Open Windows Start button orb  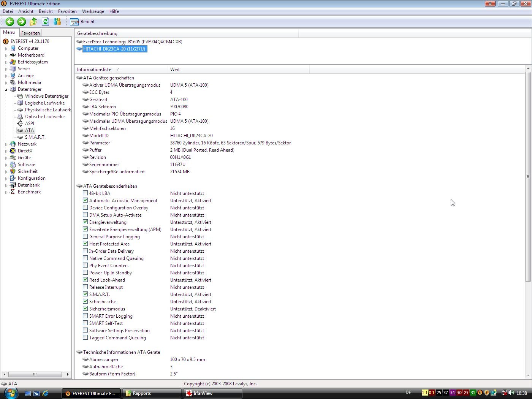11,393
